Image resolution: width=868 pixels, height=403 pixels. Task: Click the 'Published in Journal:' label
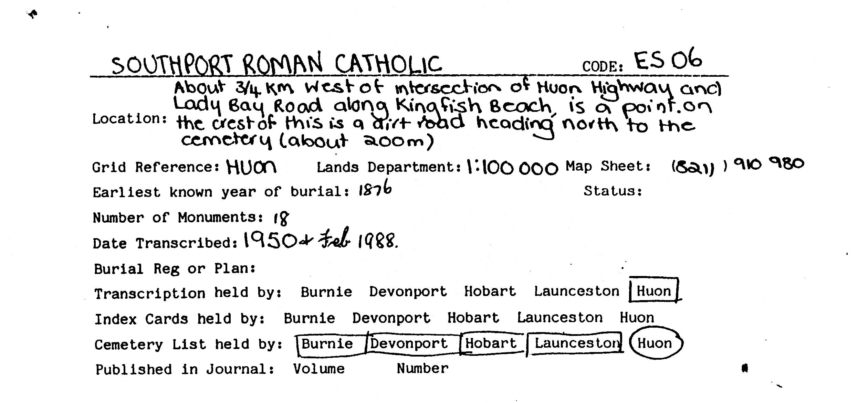coord(185,370)
